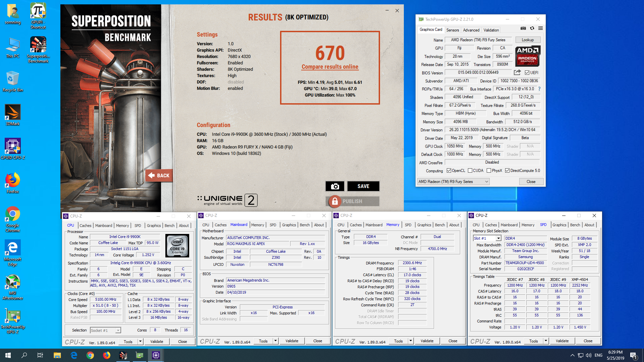This screenshot has height=362, width=644.
Task: Select the This PC desktop icon
Action: coord(13,47)
